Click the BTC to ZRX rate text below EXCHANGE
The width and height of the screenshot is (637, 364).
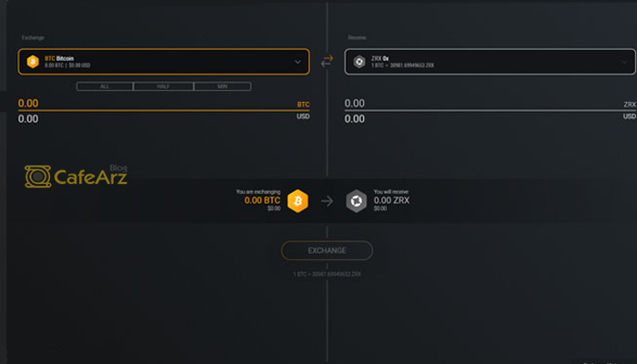coord(327,273)
